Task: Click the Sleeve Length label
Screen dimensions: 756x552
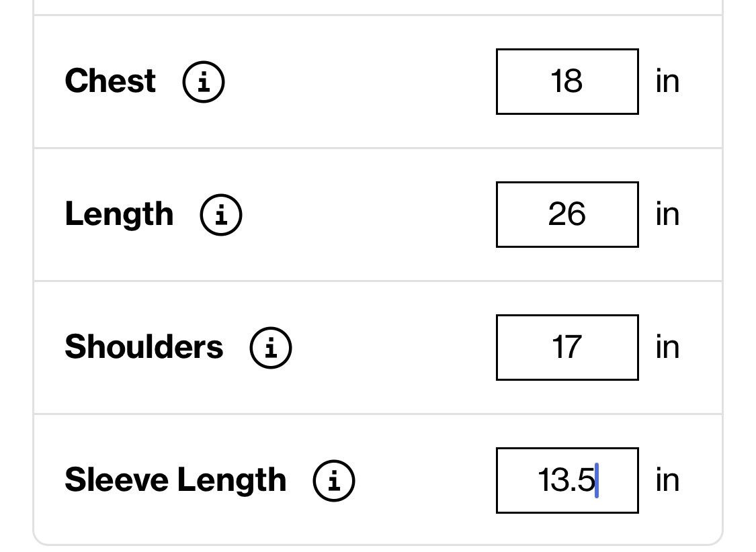Action: click(176, 481)
